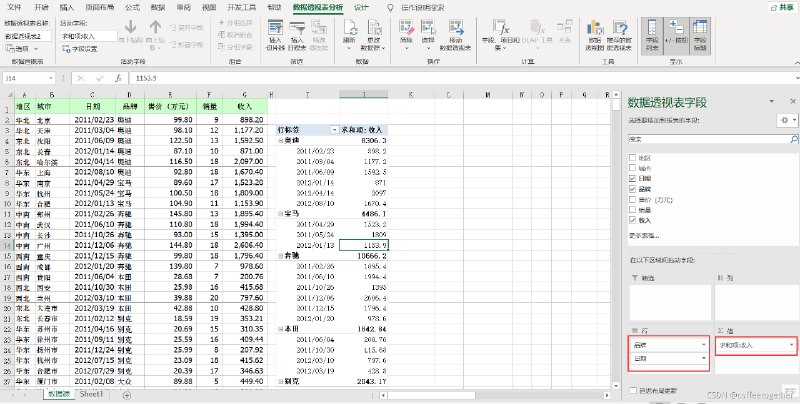Collapse the 本田 group in pivot table
Screen dimensions: 800x404
tap(281, 329)
